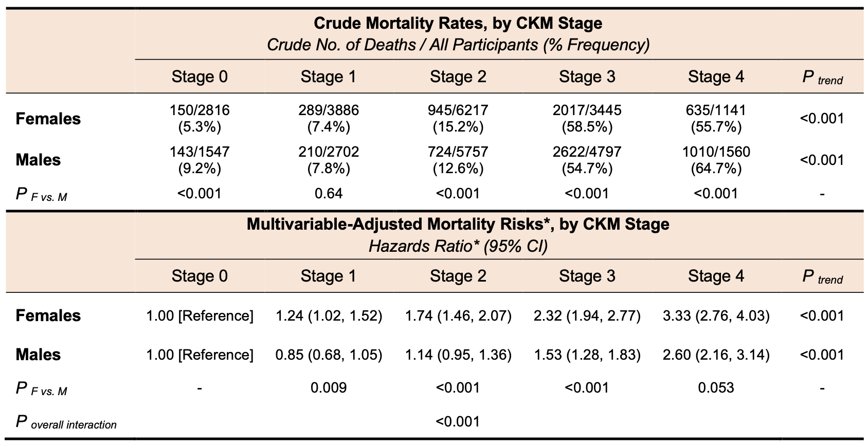This screenshot has width=868, height=446.
Task: Click the Multivariable-Adjusted Mortality Risks heading
Action: pyautogui.click(x=458, y=224)
